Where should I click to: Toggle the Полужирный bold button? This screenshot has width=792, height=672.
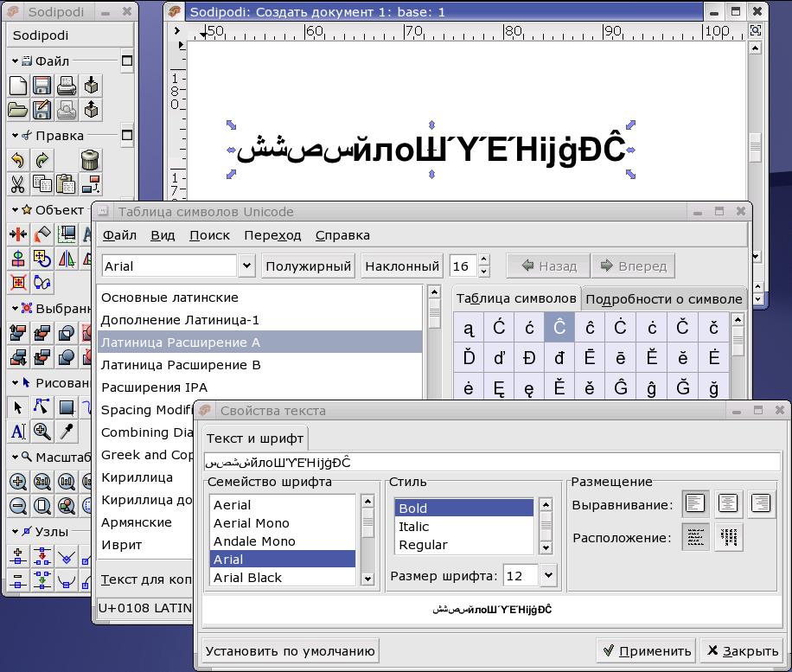[308, 266]
